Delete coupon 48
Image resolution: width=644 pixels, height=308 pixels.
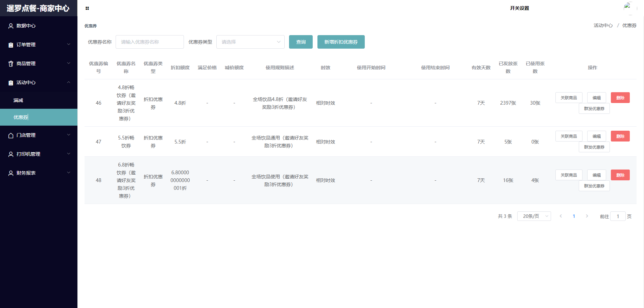click(620, 175)
